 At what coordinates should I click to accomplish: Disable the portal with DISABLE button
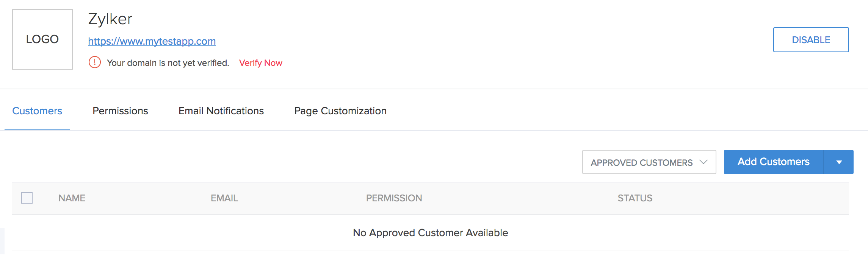811,40
